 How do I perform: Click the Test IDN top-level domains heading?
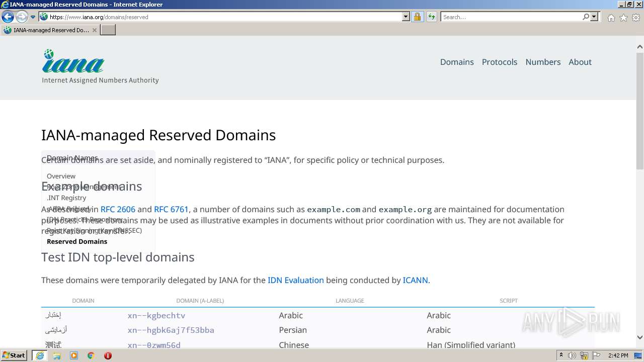coord(118,257)
